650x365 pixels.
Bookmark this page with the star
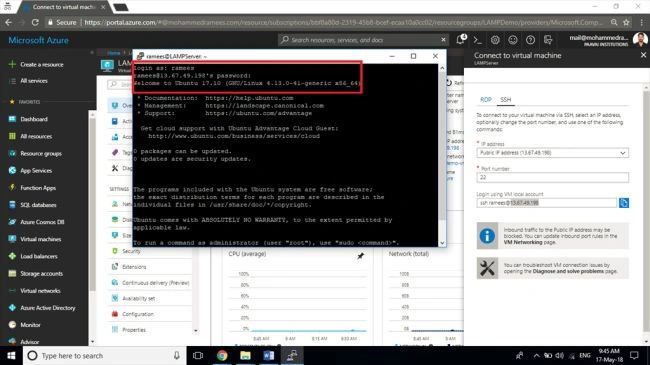click(x=626, y=22)
